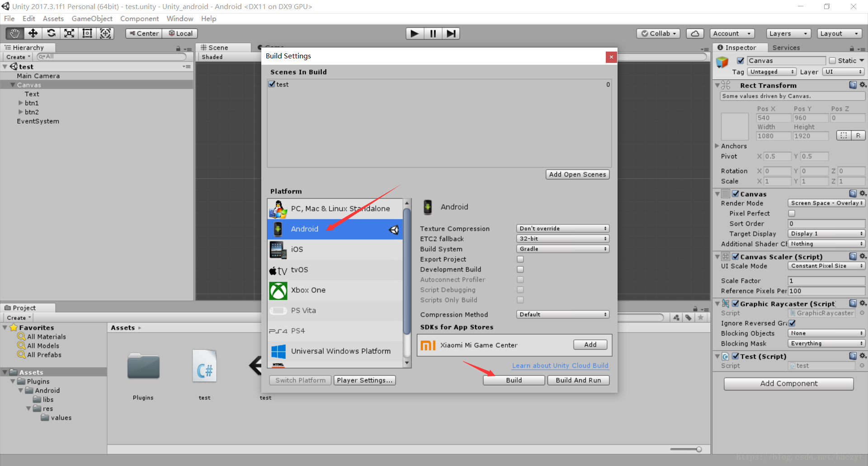The width and height of the screenshot is (868, 466).
Task: Toggle Pixel Perfect checkbox
Action: (792, 213)
